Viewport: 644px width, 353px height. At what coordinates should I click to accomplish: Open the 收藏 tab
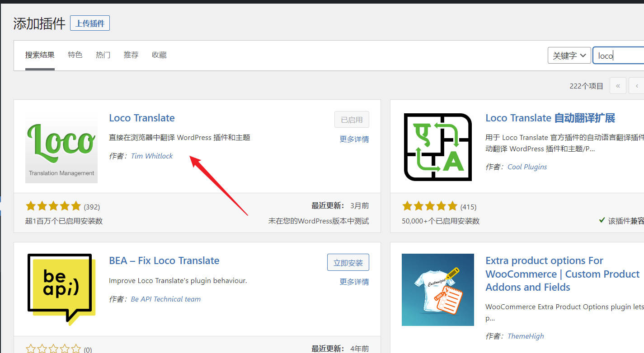159,55
